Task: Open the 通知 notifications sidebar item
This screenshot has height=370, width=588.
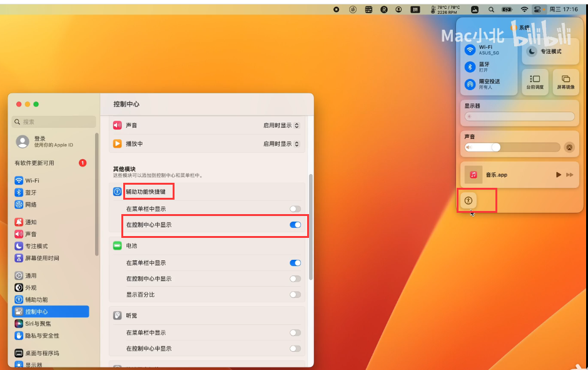Action: coord(51,222)
